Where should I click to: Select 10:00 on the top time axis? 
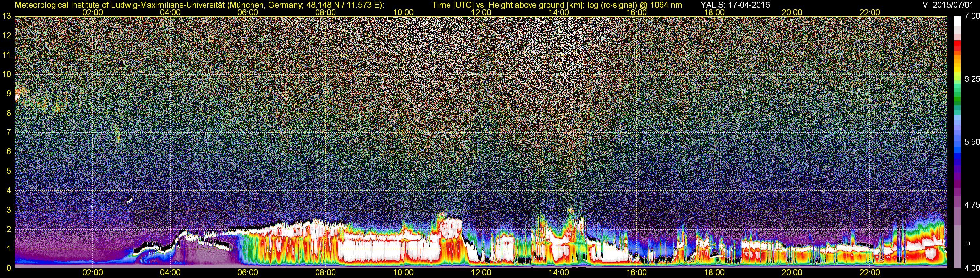tap(403, 12)
